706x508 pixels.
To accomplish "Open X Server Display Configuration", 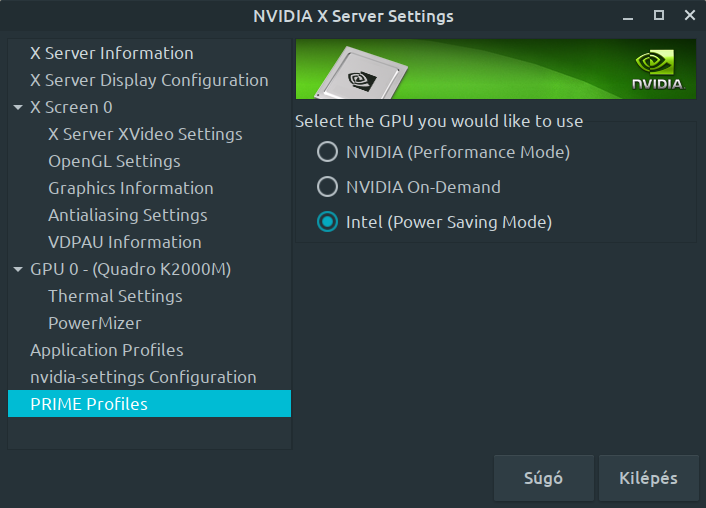I will point(149,80).
